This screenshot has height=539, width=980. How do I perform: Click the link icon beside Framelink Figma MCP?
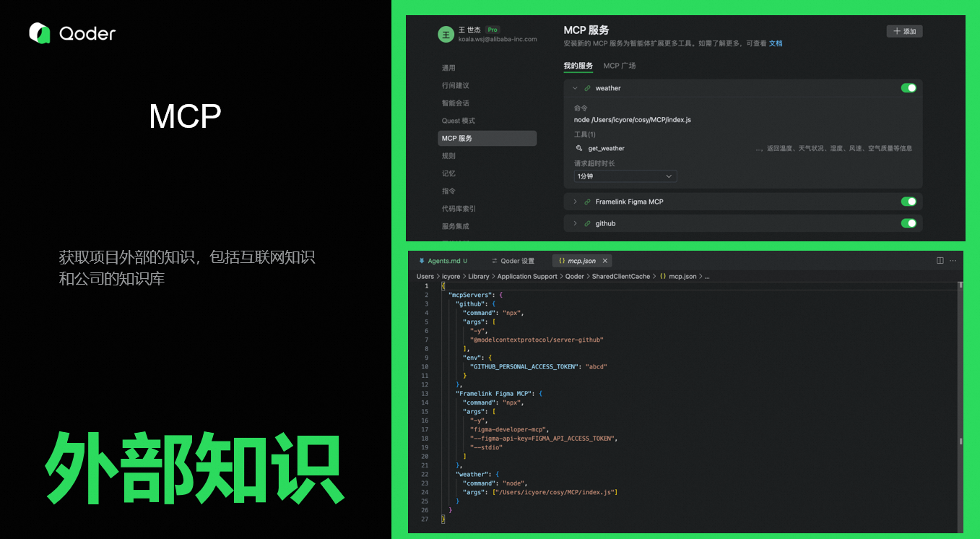pos(587,202)
